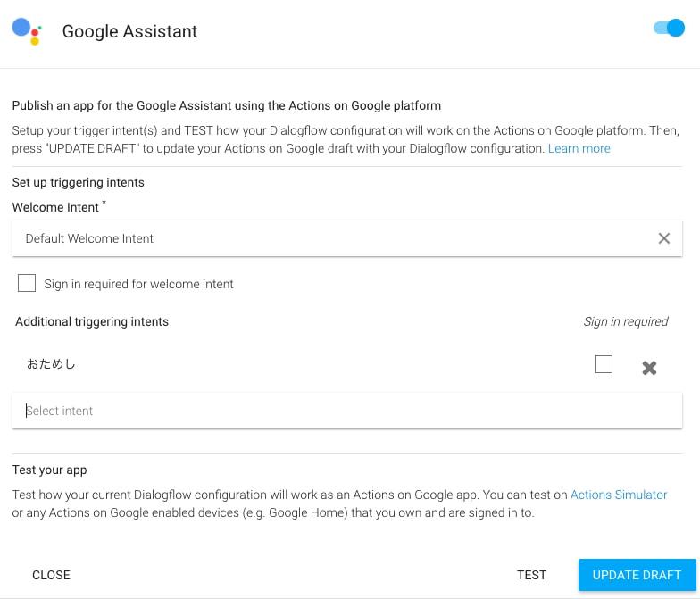This screenshot has height=599, width=700.
Task: Focus the Select intent field
Action: pyautogui.click(x=346, y=411)
